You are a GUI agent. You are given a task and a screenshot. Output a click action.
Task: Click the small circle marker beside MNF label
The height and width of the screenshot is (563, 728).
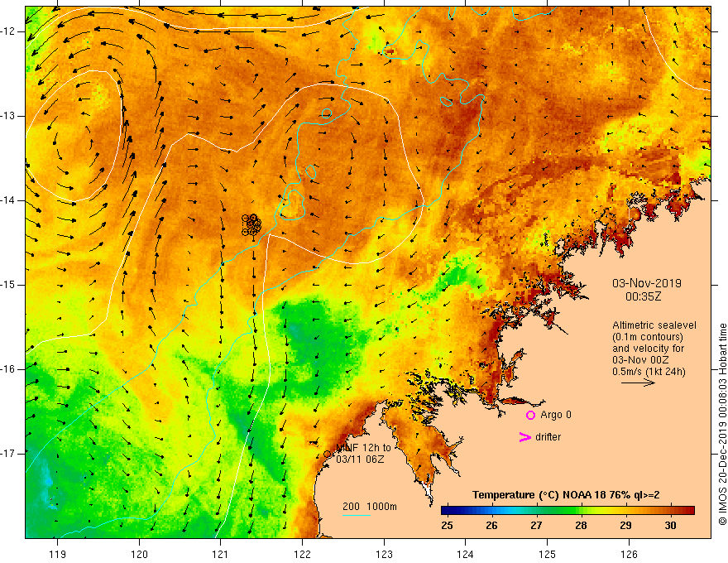tap(328, 455)
